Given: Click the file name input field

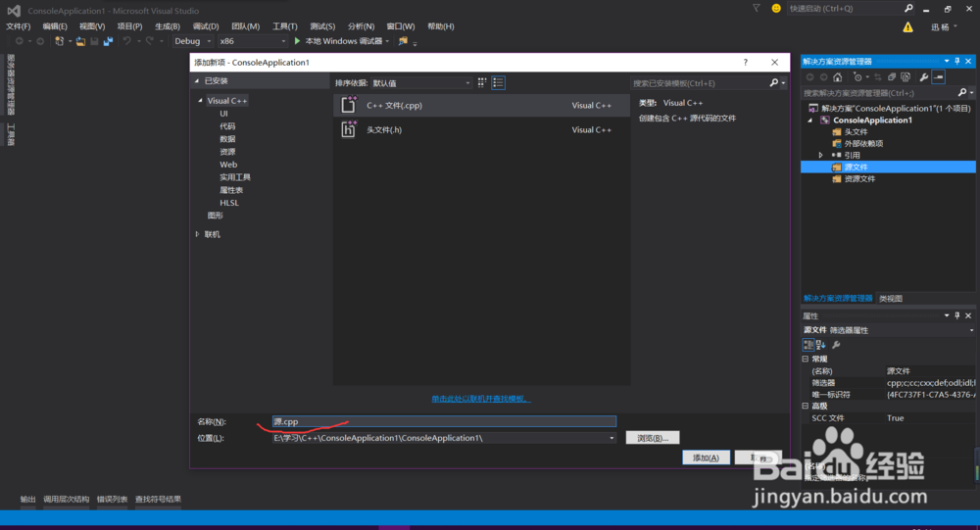Looking at the screenshot, I should [444, 421].
